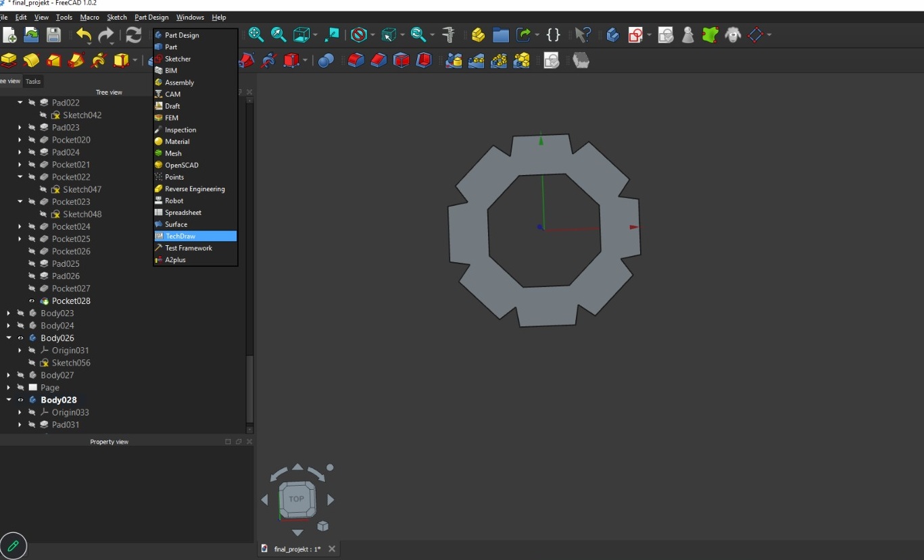This screenshot has width=924, height=560.
Task: Click the tree view vertical scrollbar
Action: point(250,389)
